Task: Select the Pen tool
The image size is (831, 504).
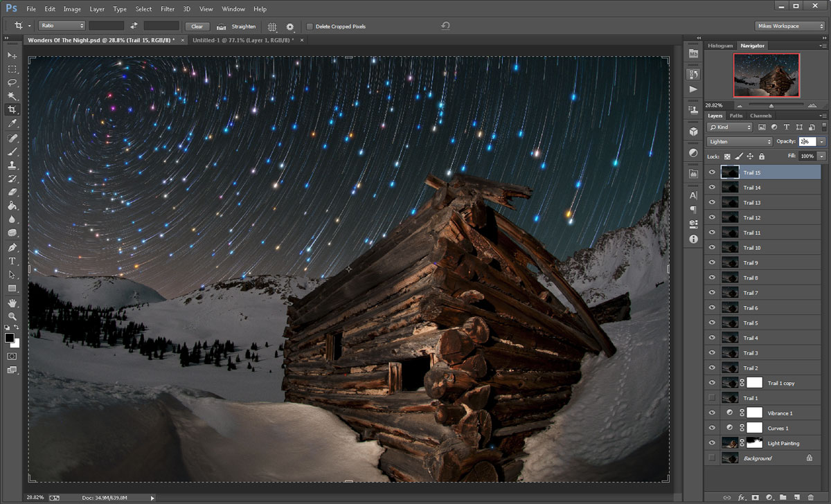Action: click(x=12, y=247)
